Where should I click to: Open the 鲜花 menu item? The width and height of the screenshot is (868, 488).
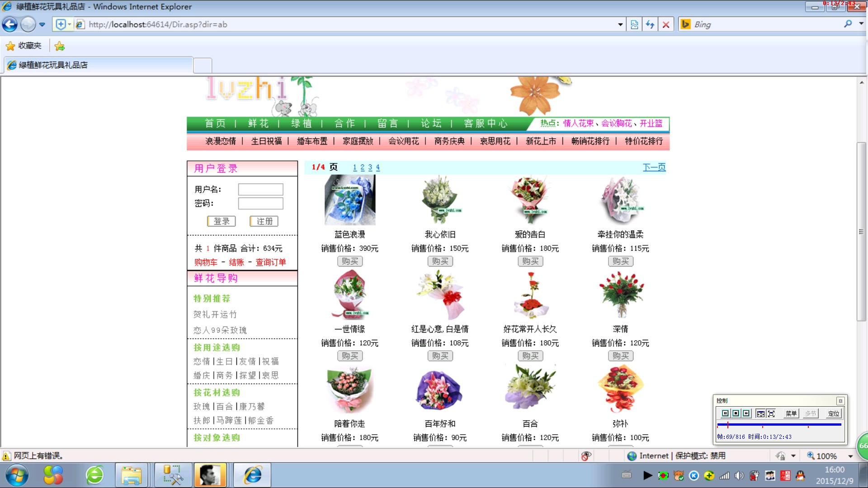tap(259, 123)
